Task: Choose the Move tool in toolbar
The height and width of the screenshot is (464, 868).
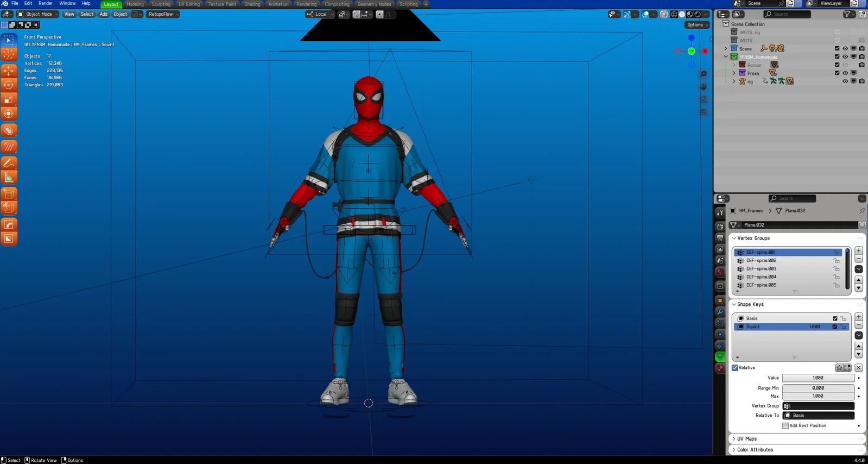Action: pyautogui.click(x=9, y=71)
